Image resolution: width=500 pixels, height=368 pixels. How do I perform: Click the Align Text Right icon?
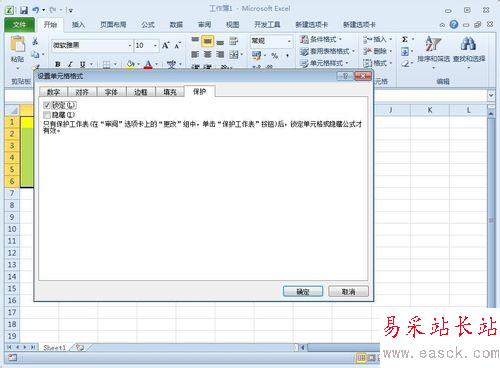(x=220, y=54)
